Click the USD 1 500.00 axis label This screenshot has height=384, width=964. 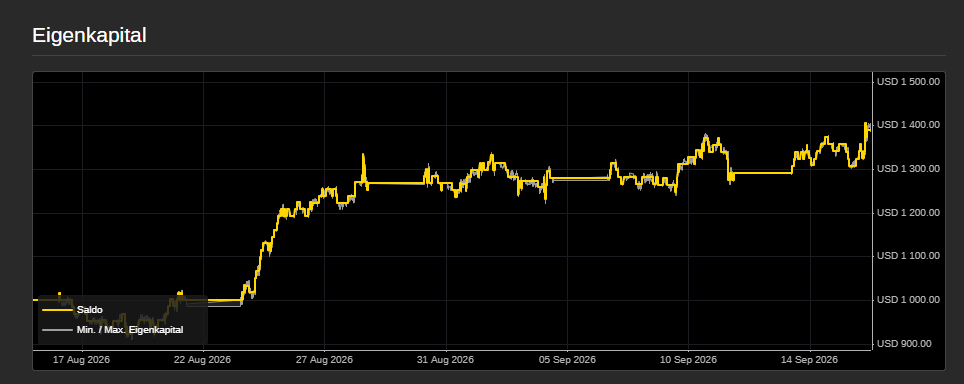tap(908, 81)
